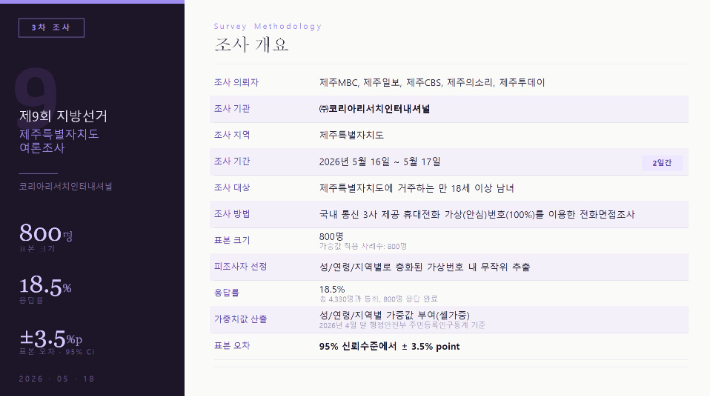Select the '가중치값 산출' row label

240,319
